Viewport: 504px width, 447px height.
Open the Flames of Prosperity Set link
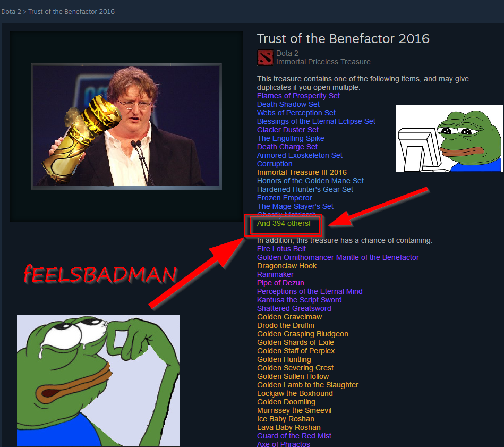click(298, 96)
